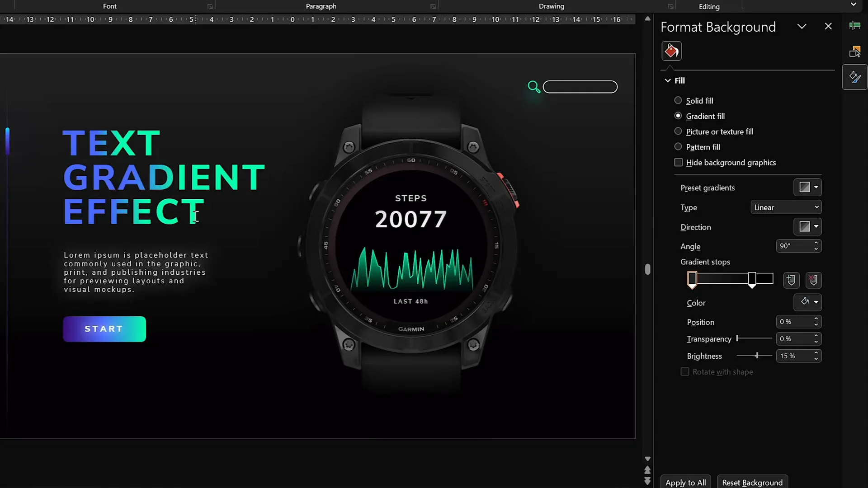Click the scrollbar down arrow
This screenshot has width=868, height=488.
[x=647, y=459]
